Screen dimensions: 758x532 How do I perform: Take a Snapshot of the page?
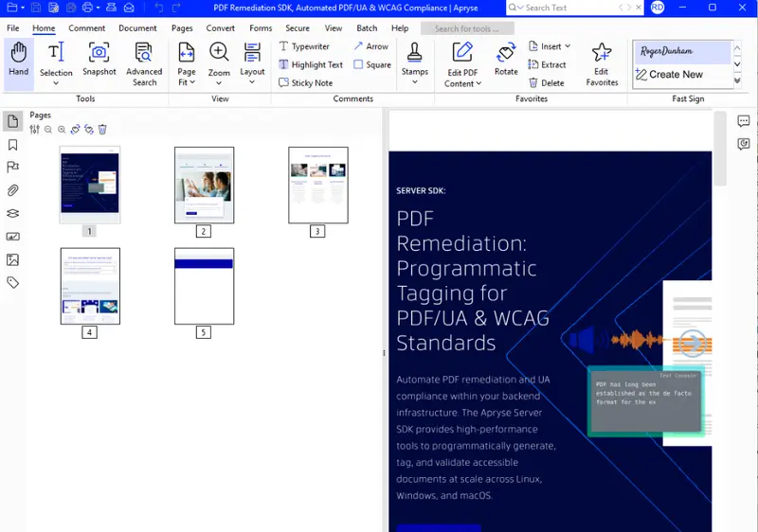tap(99, 60)
